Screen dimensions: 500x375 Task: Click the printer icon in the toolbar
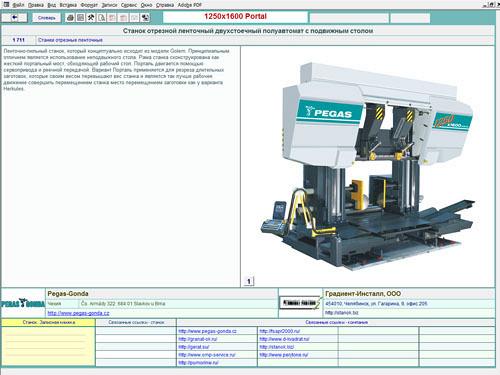[x=70, y=18]
